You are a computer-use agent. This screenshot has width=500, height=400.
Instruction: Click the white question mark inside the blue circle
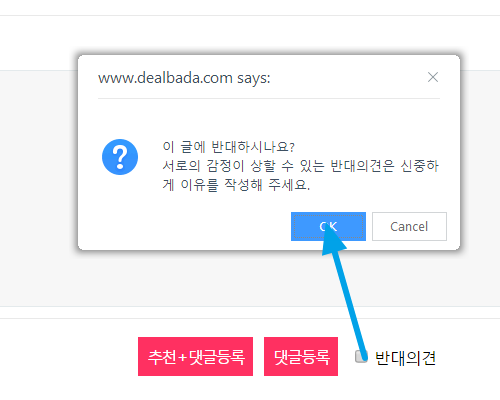[120, 157]
